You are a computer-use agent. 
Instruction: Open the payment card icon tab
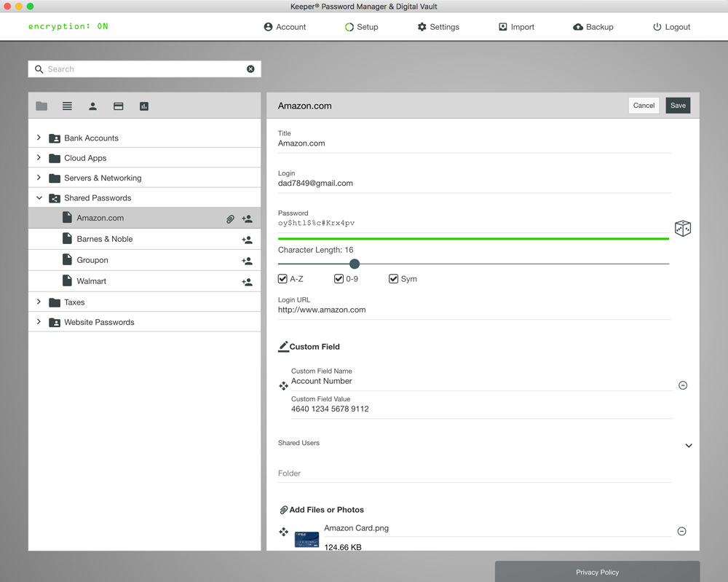[x=119, y=106]
